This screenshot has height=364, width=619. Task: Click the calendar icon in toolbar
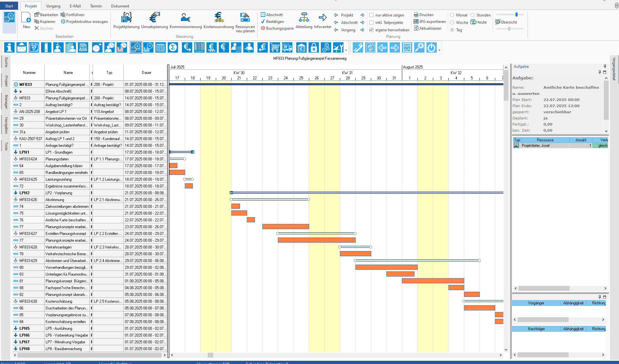(34, 48)
